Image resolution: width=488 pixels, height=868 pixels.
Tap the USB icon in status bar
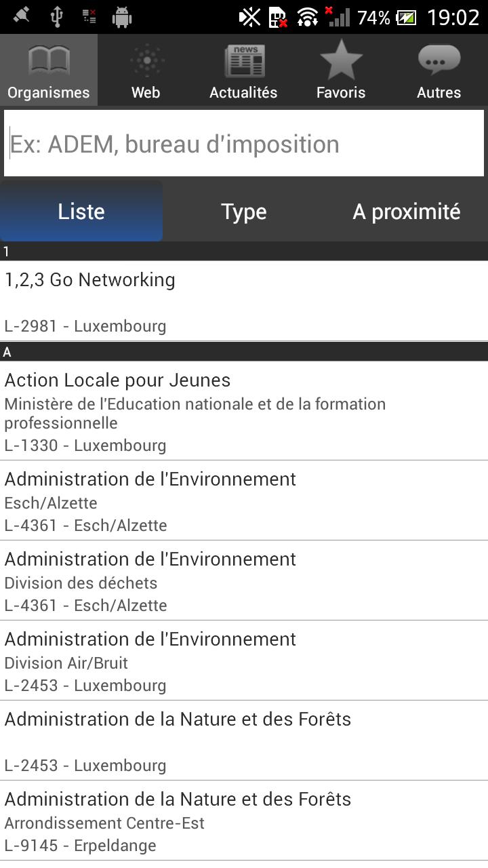point(57,17)
